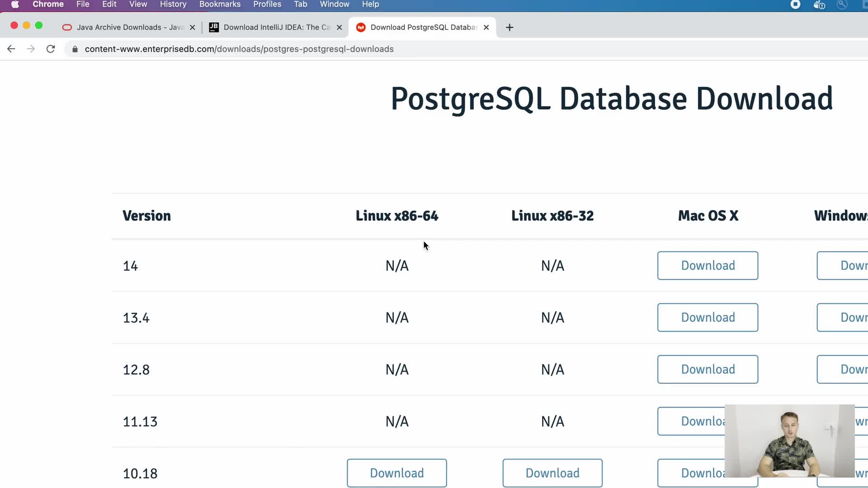Screen dimensions: 868x488
Task: Close the Java Archive Downloads tab
Action: click(193, 28)
